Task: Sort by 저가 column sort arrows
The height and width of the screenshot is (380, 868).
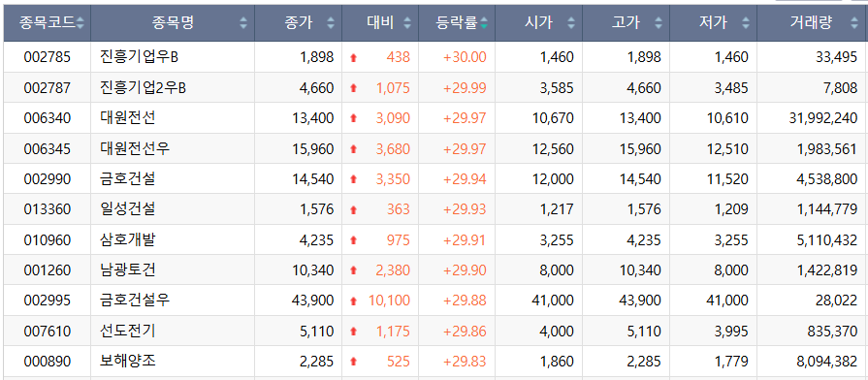Action: click(x=746, y=23)
